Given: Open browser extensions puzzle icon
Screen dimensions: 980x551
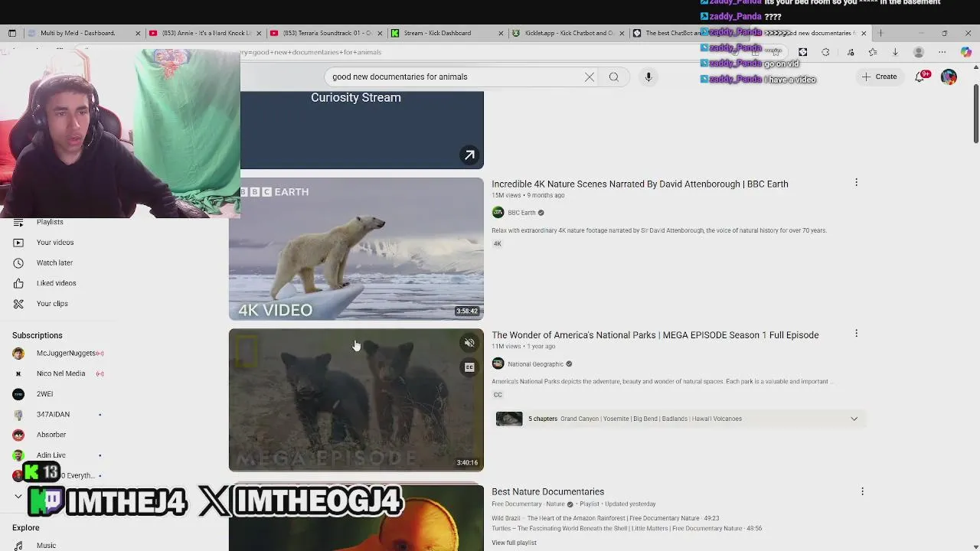Looking at the screenshot, I should point(825,52).
